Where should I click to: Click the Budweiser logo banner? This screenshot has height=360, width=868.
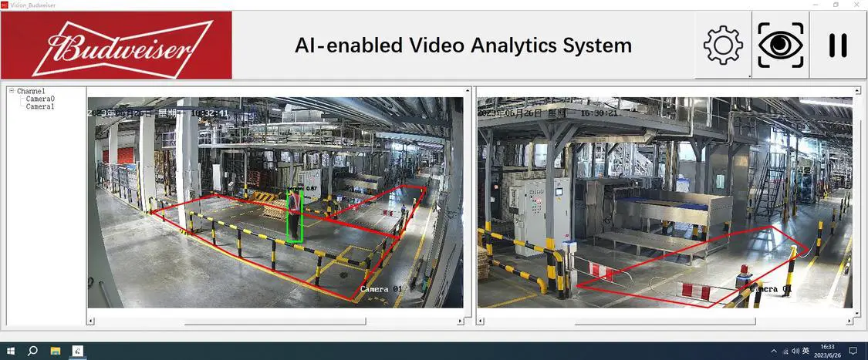point(117,45)
